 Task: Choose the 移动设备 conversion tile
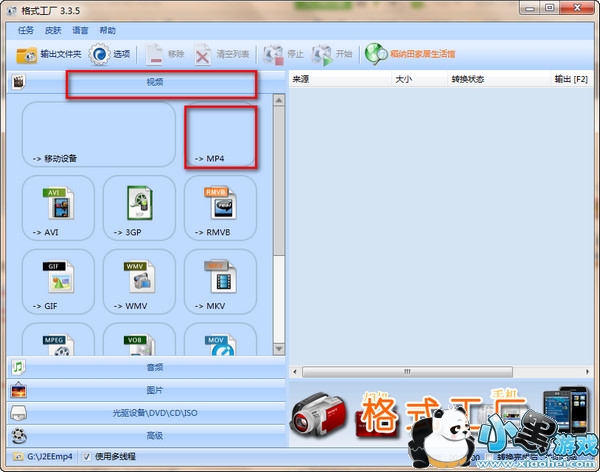99,134
